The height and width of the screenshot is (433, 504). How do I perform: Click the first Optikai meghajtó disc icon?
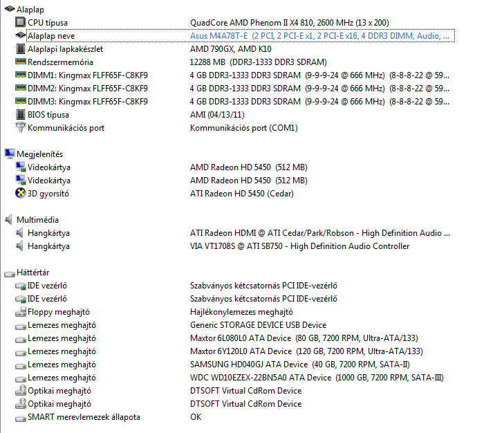(x=21, y=391)
